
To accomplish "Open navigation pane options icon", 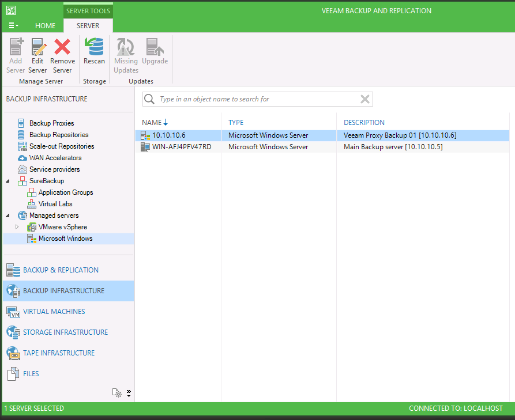I will click(117, 392).
